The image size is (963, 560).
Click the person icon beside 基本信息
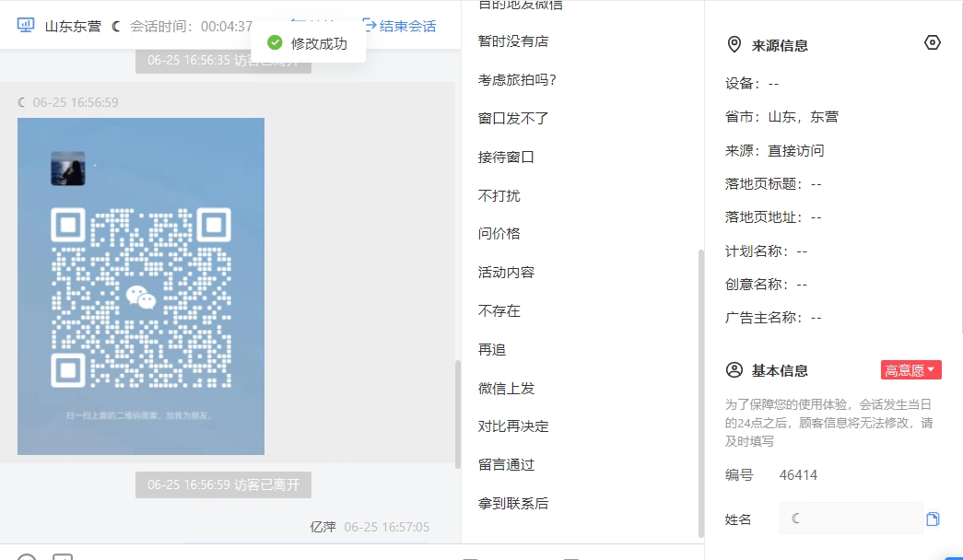[x=734, y=370]
